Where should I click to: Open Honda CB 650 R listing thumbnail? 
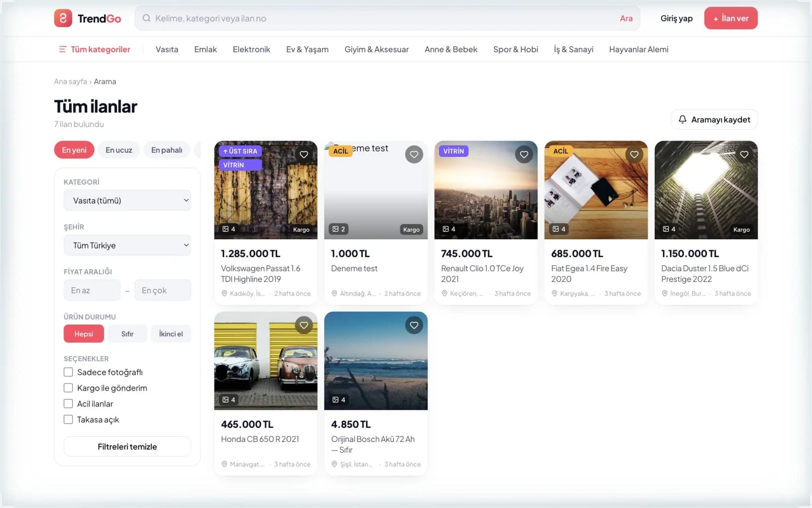pyautogui.click(x=266, y=361)
